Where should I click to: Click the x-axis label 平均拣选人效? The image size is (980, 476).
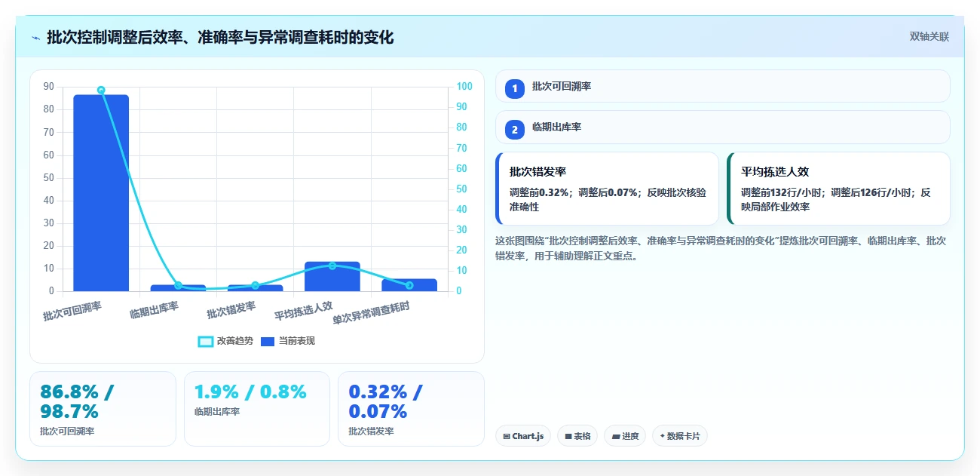[x=303, y=311]
